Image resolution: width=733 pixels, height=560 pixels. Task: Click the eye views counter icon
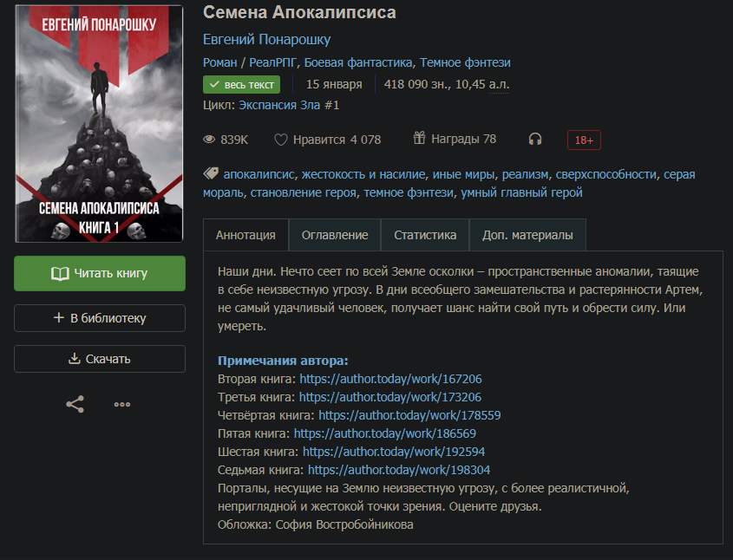(209, 140)
